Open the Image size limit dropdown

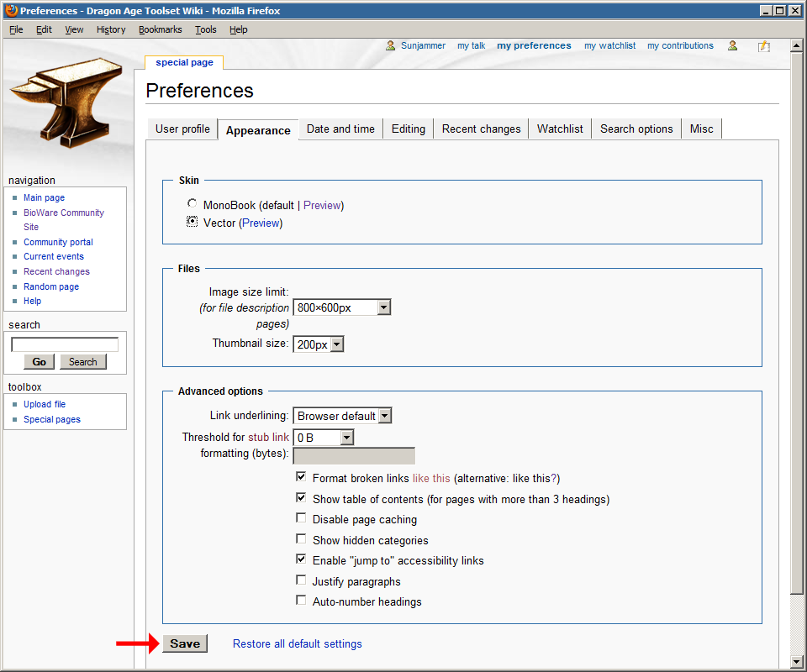[x=341, y=307]
